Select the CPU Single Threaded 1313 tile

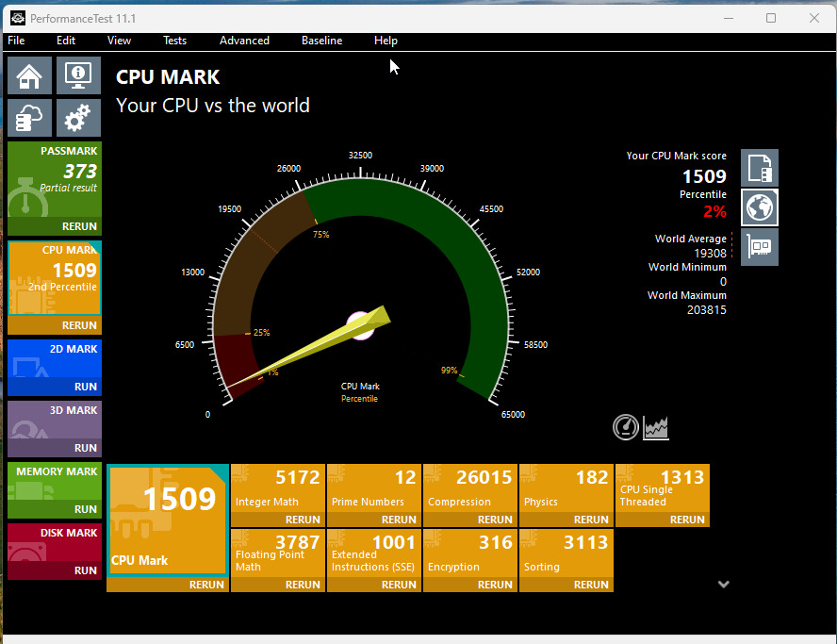click(662, 488)
